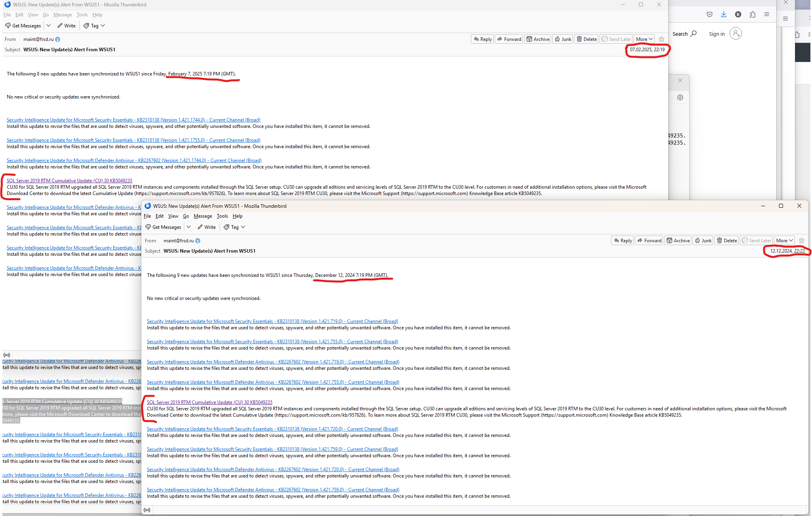Open Go menu in front Thunderbird window
Viewport: 812px width, 516px height.
click(186, 216)
